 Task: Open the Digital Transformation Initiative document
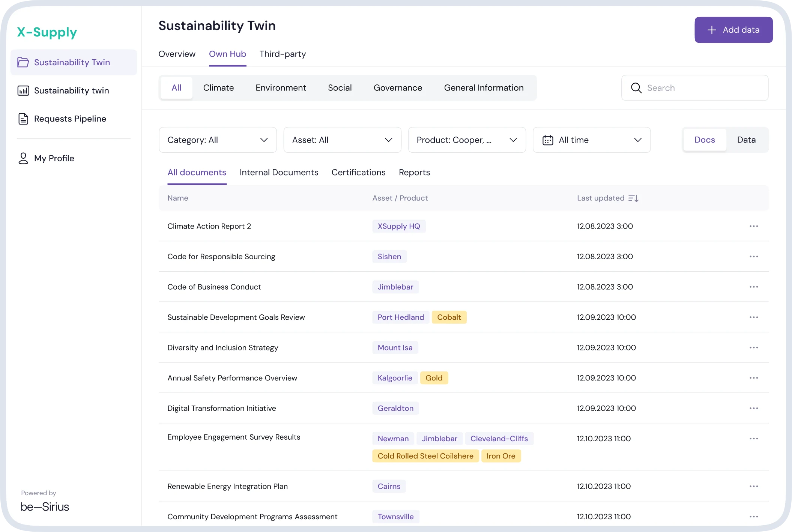[221, 408]
